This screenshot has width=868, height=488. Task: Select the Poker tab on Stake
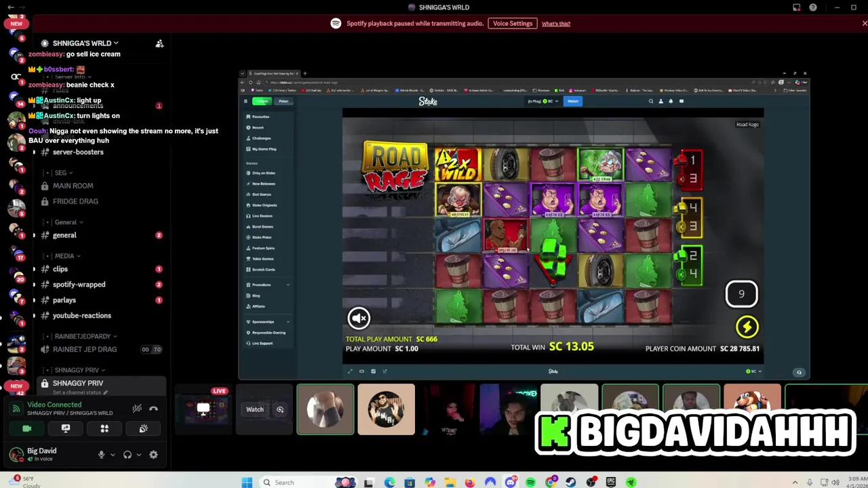coord(283,101)
